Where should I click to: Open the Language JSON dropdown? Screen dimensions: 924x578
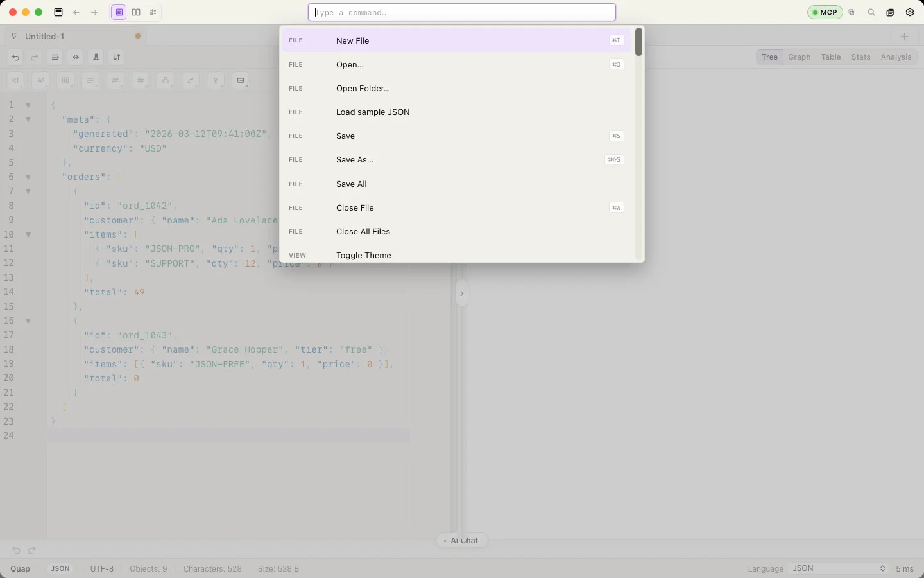pos(839,568)
